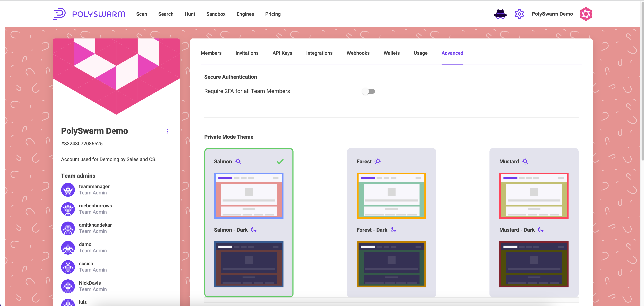
Task: Click teammanager's avatar icon
Action: 68,190
